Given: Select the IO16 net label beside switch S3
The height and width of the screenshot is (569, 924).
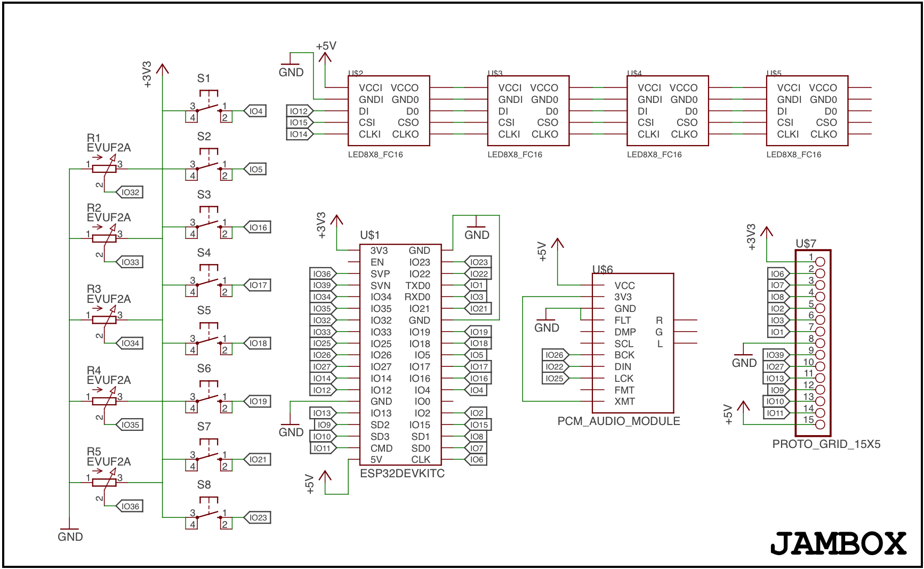Looking at the screenshot, I should [x=258, y=227].
